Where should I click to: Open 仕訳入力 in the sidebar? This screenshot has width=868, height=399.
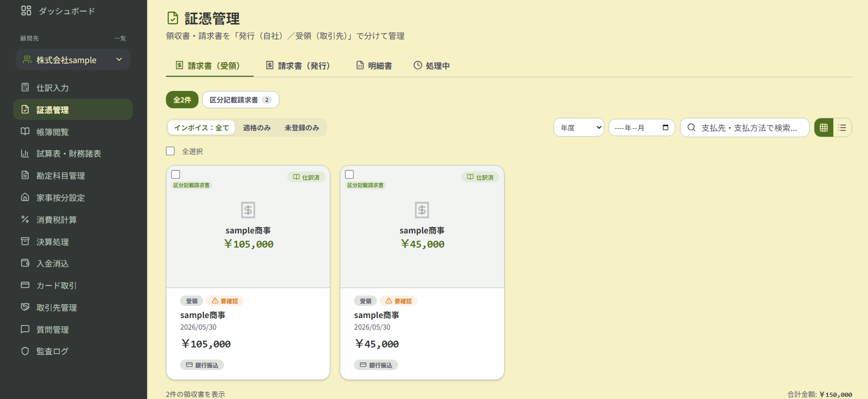coord(73,88)
